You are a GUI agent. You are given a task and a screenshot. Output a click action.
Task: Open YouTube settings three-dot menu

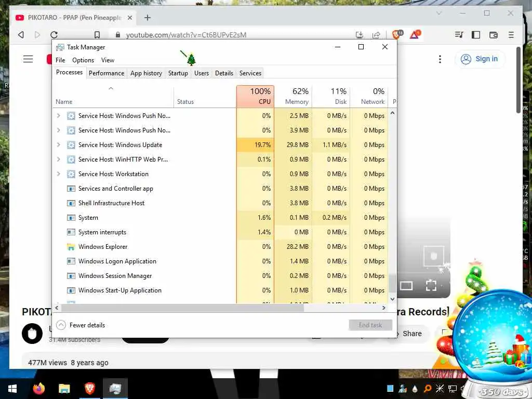pos(440,59)
